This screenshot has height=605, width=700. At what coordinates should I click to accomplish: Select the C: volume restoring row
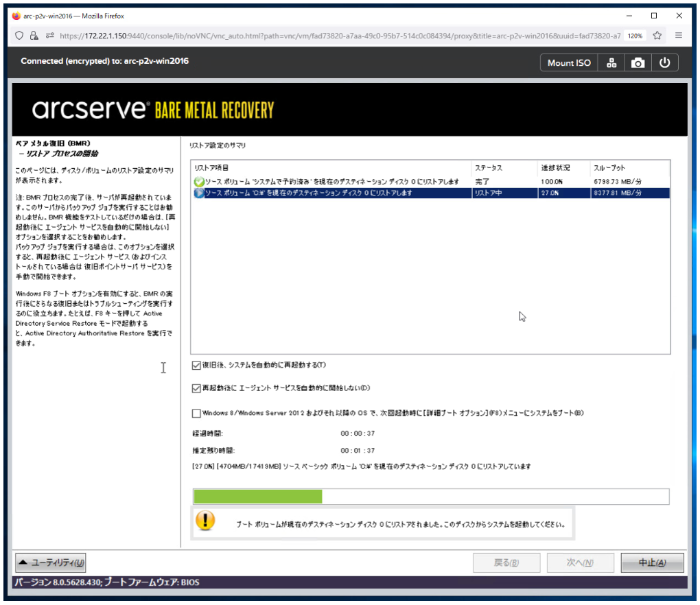click(x=431, y=193)
